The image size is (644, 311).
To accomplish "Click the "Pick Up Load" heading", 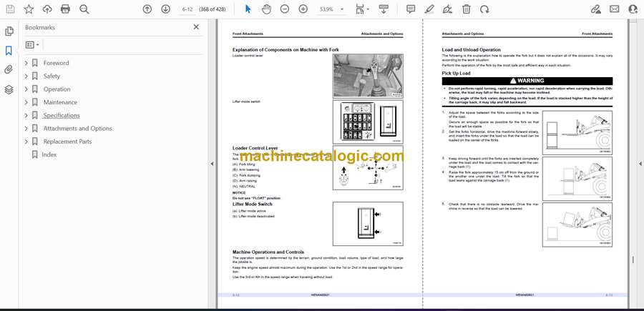I will [x=456, y=73].
